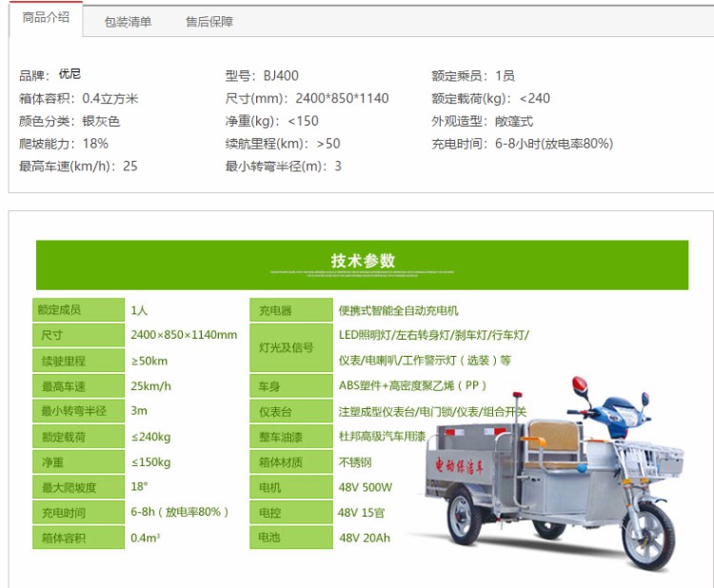Click the green 额定成员 table label

(x=78, y=310)
